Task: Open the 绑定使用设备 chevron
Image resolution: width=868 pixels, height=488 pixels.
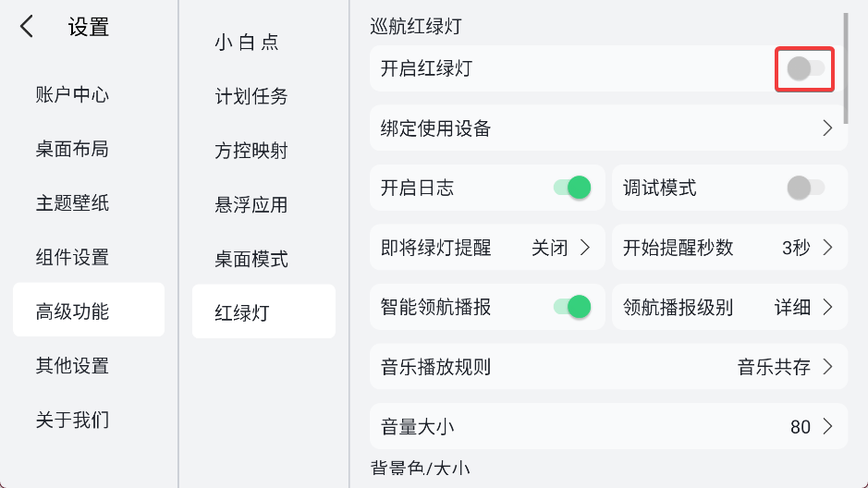Action: point(827,128)
